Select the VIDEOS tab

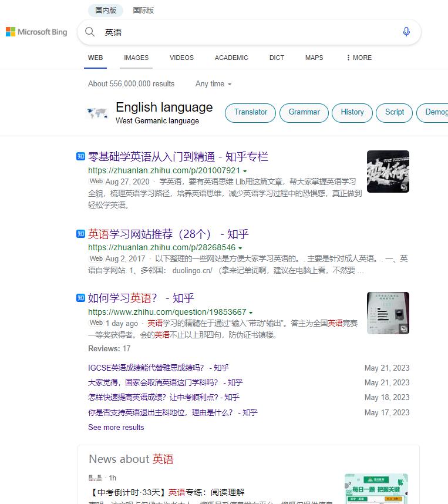click(181, 58)
